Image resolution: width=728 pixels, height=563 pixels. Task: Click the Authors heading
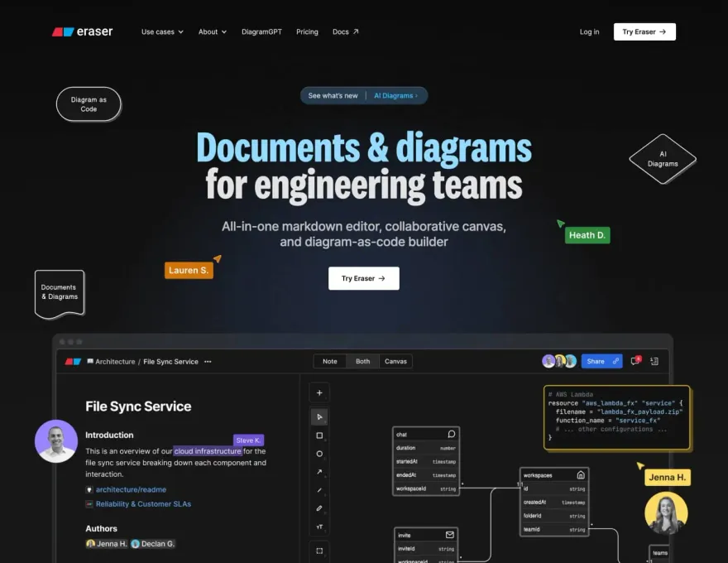click(x=101, y=528)
